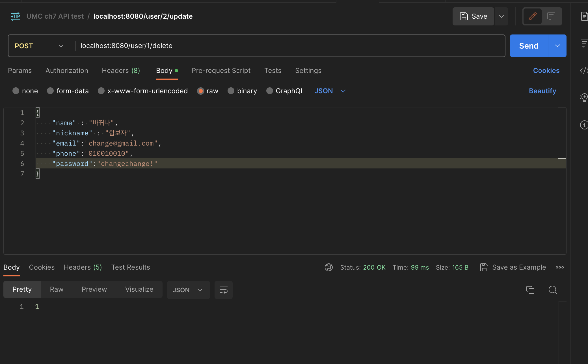Copy response using the copy icon
588x364 pixels.
(530, 290)
